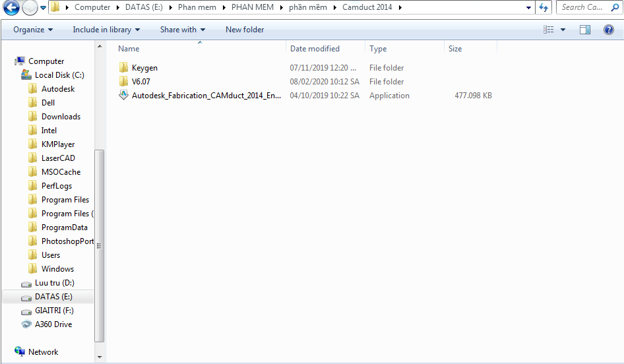Click the search magnifier icon
The width and height of the screenshot is (624, 364).
(x=615, y=7)
